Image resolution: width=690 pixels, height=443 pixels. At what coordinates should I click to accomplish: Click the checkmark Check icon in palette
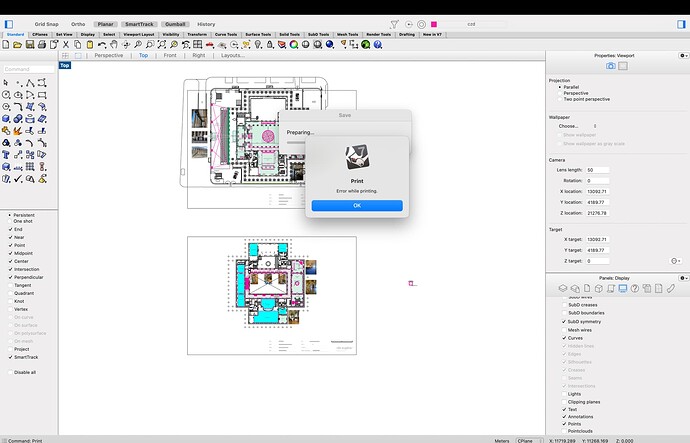click(18, 179)
